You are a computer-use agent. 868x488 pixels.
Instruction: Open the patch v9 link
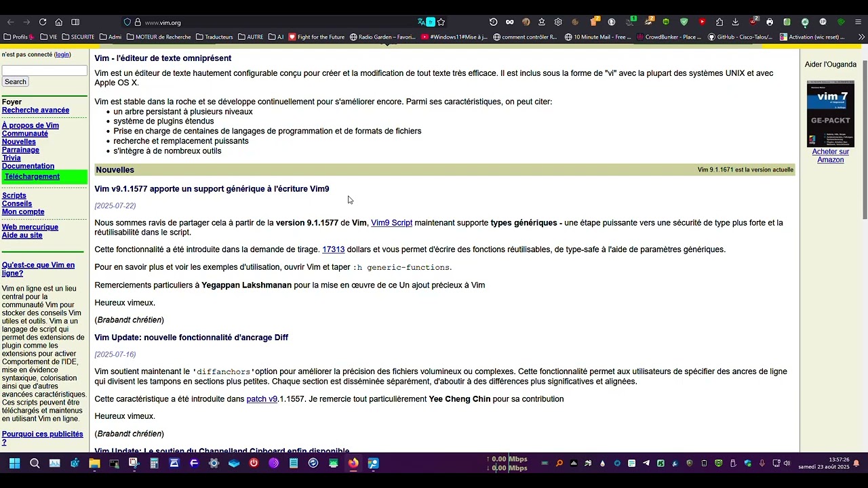coord(262,399)
